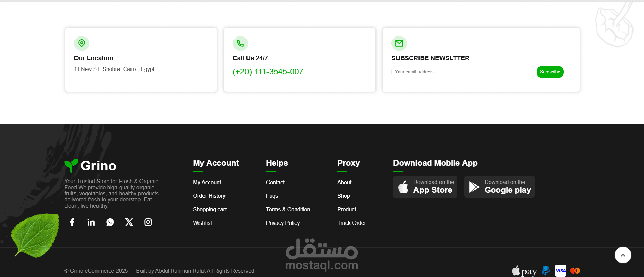Open the Order History link
Image resolution: width=644 pixels, height=277 pixels.
pos(209,196)
